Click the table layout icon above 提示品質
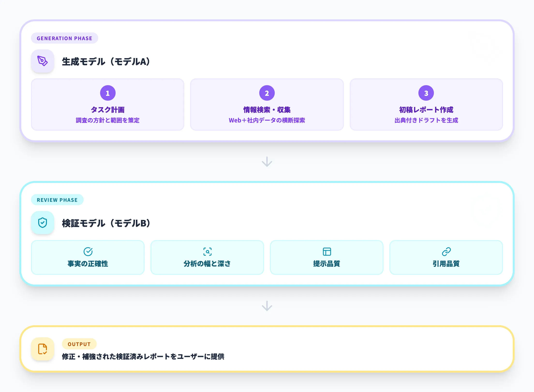The image size is (534, 392). pos(327,252)
